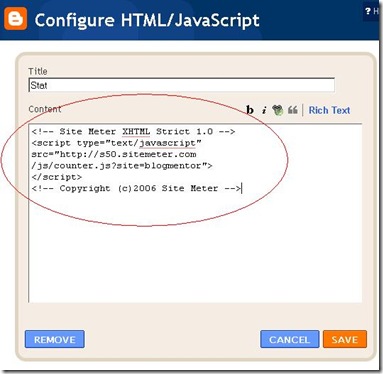Viewport: 383px width, 374px height.
Task: Switch editor to Rich Text mode
Action: point(329,110)
